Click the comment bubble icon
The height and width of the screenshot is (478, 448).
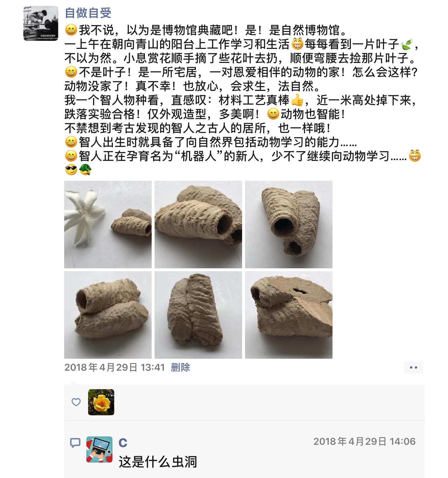tap(75, 443)
